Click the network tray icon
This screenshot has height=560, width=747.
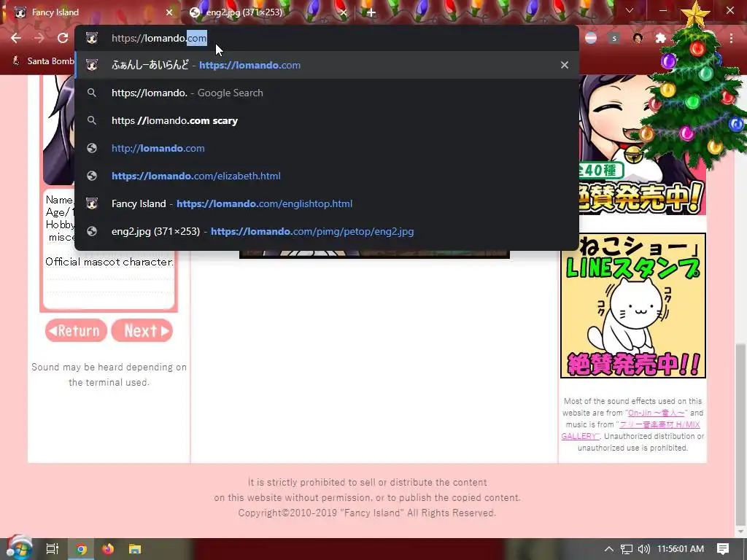(627, 549)
